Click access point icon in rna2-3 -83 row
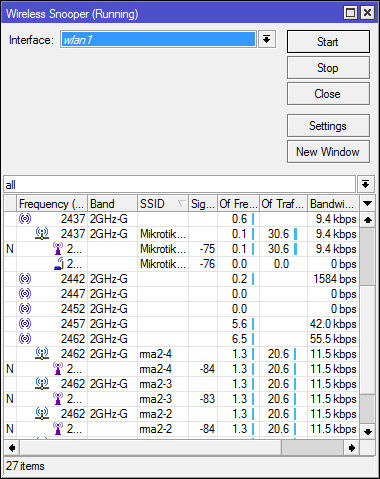This screenshot has height=479, width=380. 58,399
